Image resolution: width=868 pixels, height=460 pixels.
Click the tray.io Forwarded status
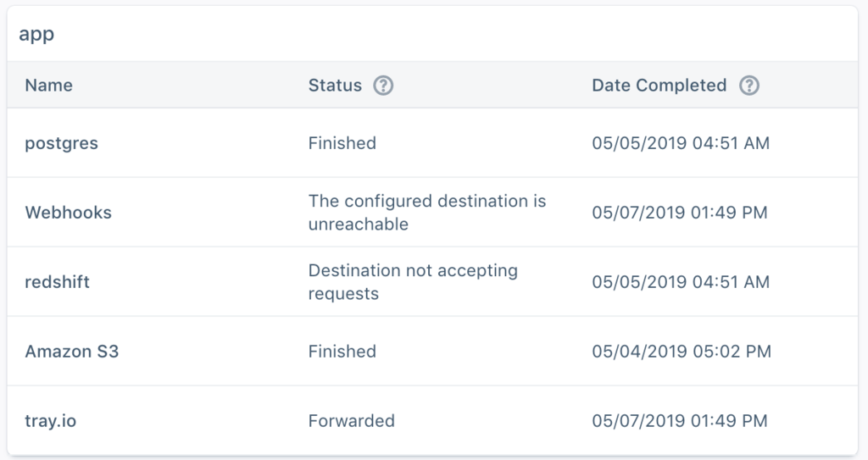tap(352, 421)
